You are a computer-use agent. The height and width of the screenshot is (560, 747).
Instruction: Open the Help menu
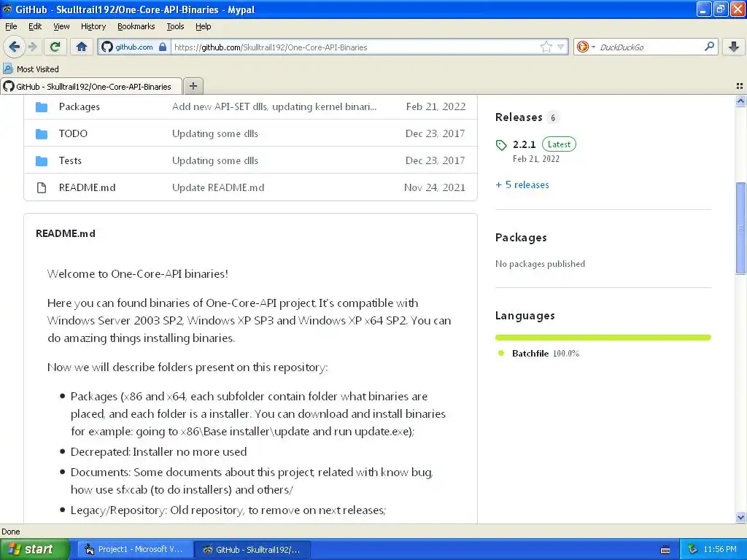203,26
